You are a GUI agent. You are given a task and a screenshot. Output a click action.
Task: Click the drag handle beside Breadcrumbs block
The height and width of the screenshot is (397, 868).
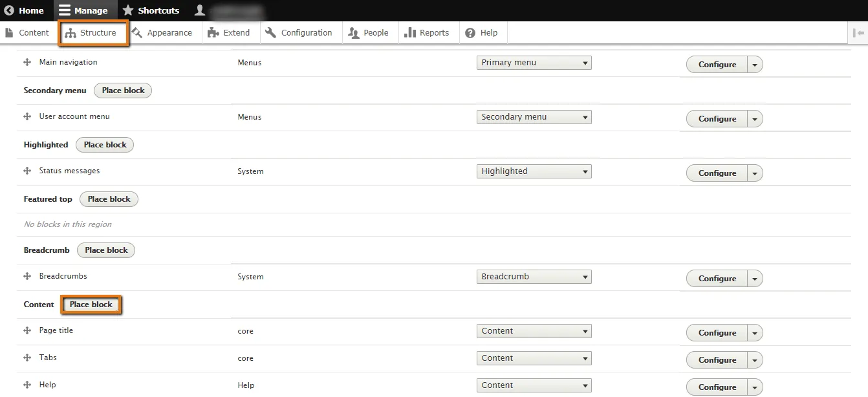(x=27, y=276)
